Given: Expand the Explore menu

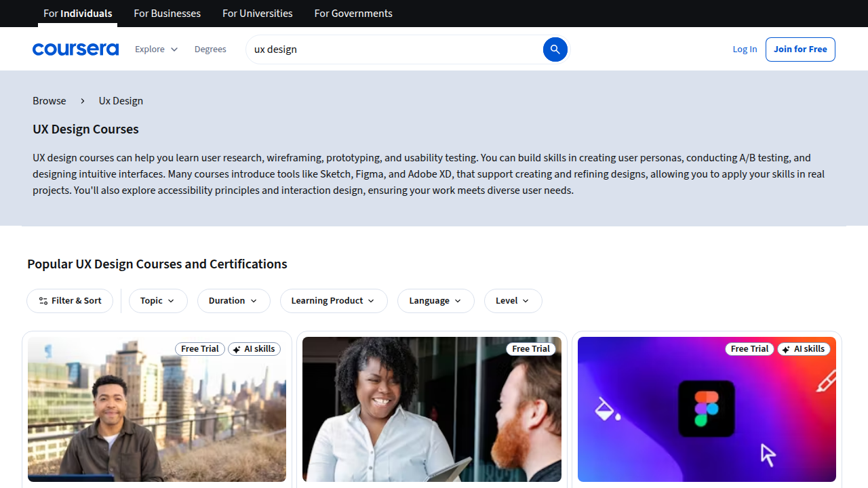Looking at the screenshot, I should [156, 49].
